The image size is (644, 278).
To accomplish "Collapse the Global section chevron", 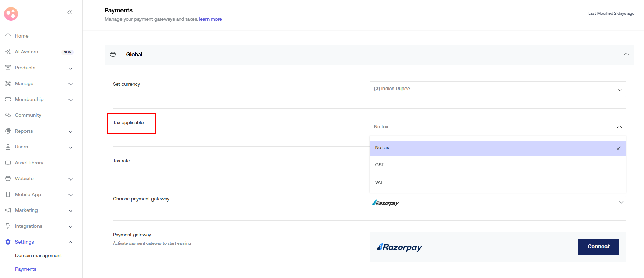I will [x=626, y=54].
